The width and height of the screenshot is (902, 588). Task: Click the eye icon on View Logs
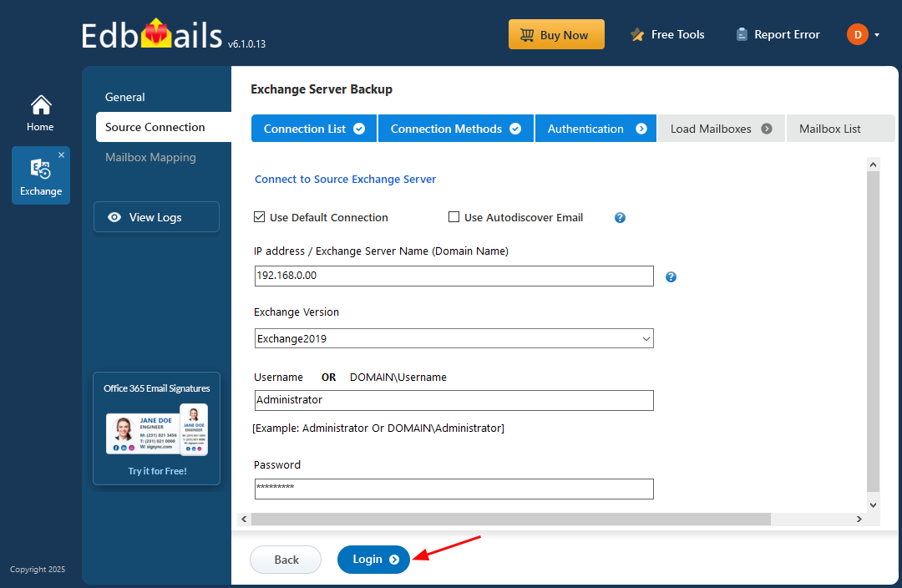[x=114, y=217]
